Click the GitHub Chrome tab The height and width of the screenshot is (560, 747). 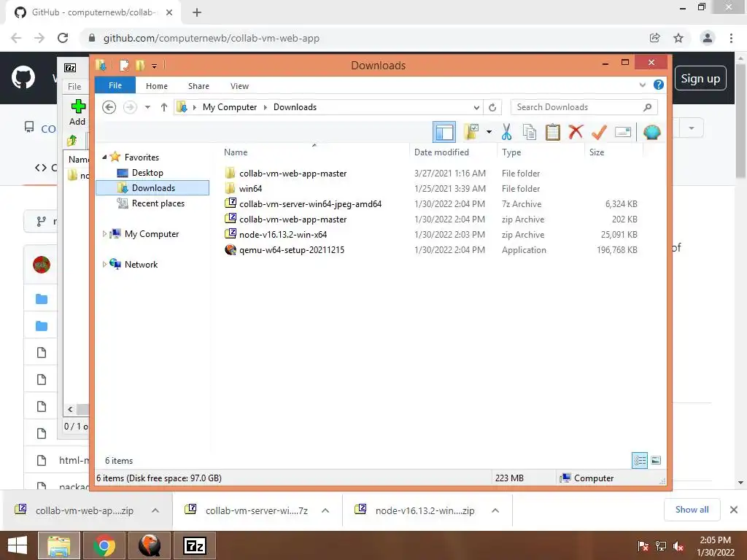pos(93,12)
